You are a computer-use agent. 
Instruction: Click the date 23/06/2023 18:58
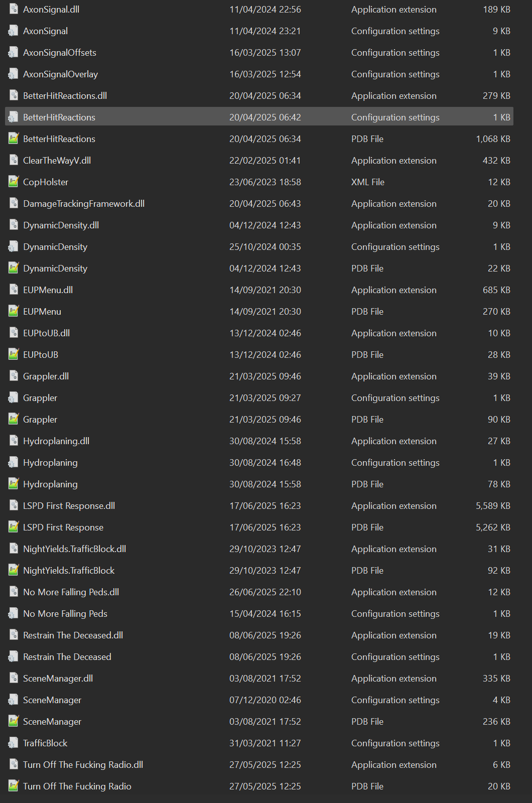(265, 182)
